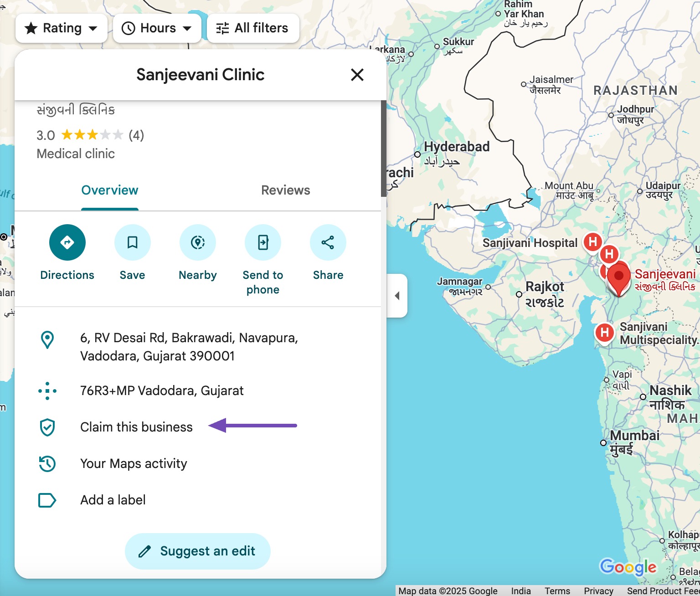Image resolution: width=700 pixels, height=596 pixels.
Task: Click the Share icon
Action: [328, 242]
